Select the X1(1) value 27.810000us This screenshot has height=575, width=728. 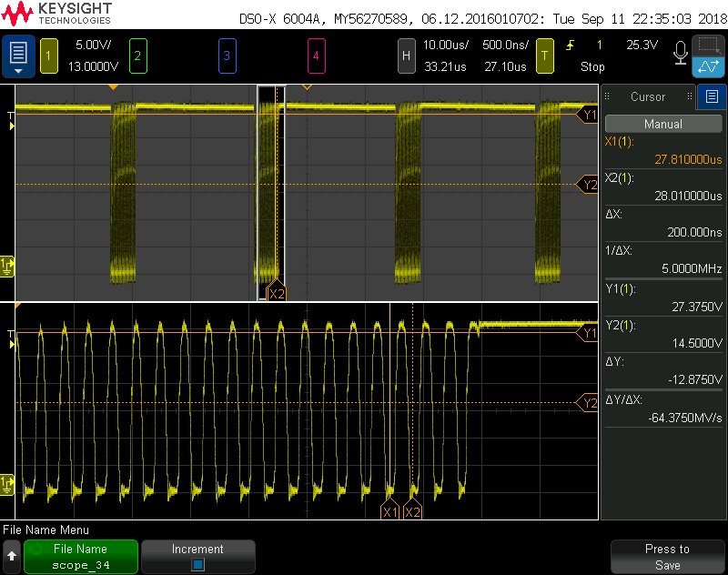688,159
